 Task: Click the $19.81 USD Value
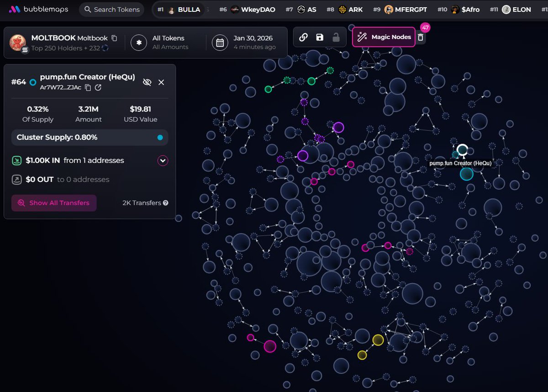pyautogui.click(x=141, y=109)
